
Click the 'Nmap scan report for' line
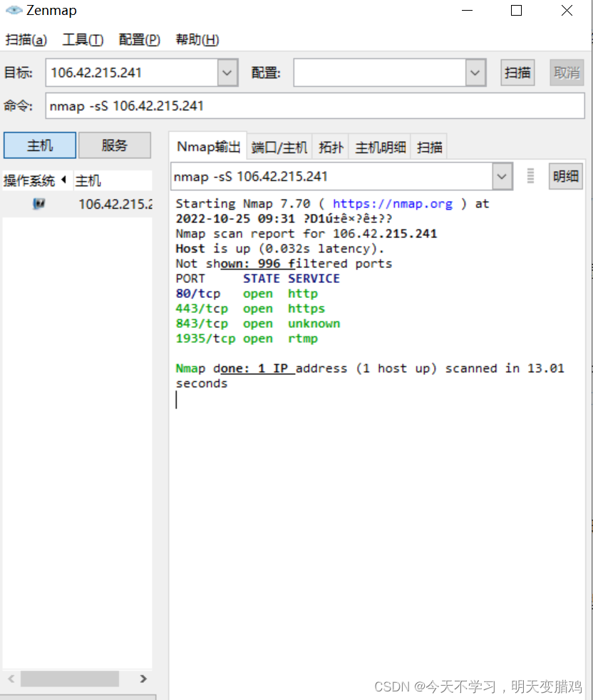[x=306, y=234]
